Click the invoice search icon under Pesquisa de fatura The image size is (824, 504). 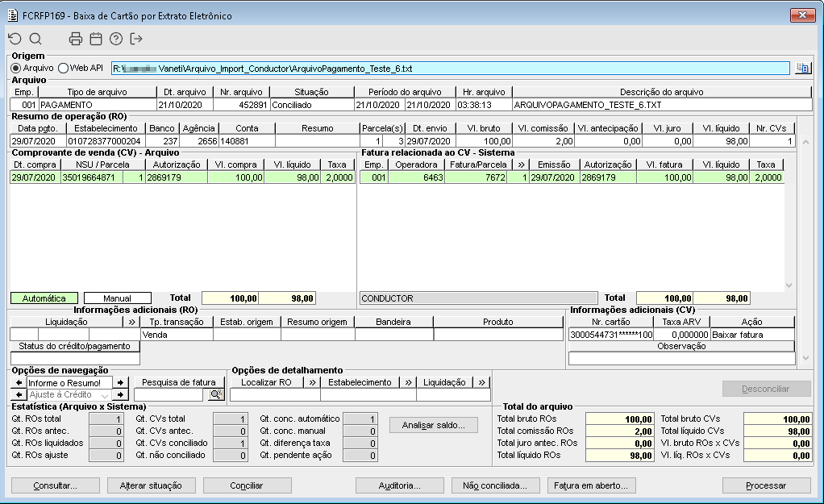[x=216, y=394]
